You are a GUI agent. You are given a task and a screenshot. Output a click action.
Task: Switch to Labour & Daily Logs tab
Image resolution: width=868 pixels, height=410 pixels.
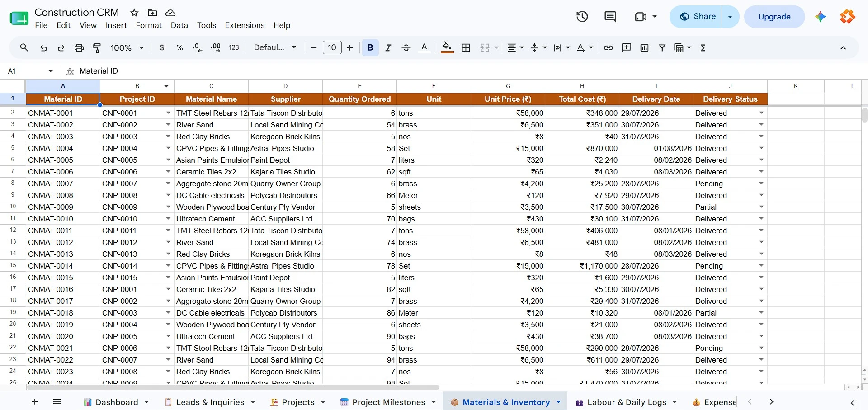coord(626,402)
